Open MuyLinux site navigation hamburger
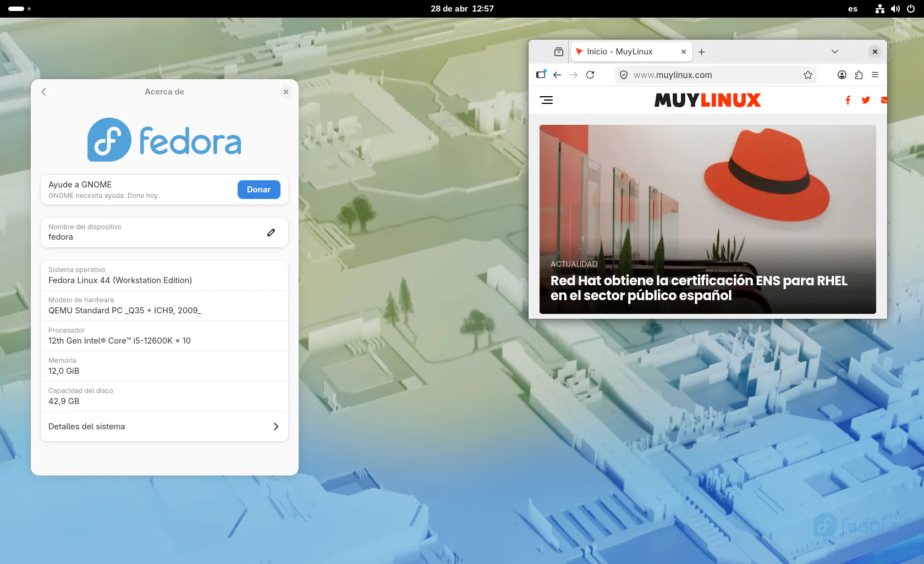The height and width of the screenshot is (564, 924). (x=547, y=100)
